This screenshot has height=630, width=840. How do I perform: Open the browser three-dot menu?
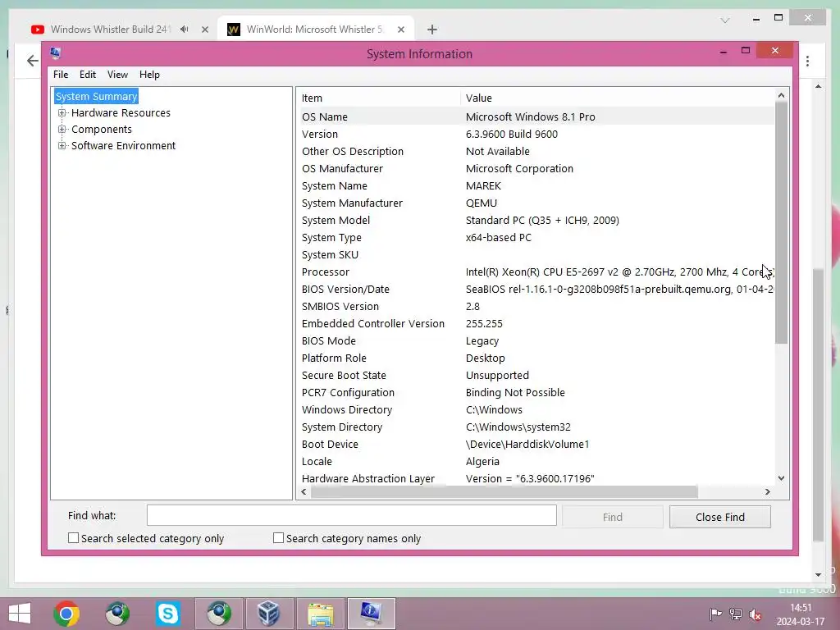coord(807,61)
